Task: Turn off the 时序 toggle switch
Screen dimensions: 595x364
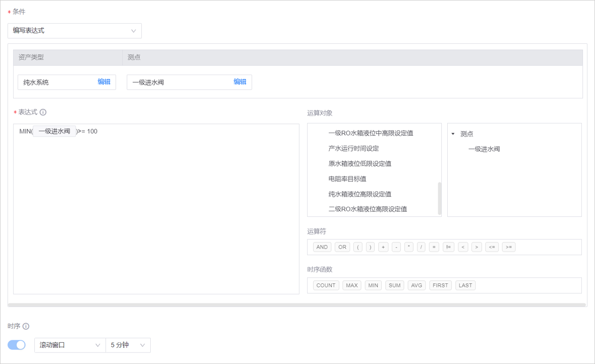Action: coord(17,345)
